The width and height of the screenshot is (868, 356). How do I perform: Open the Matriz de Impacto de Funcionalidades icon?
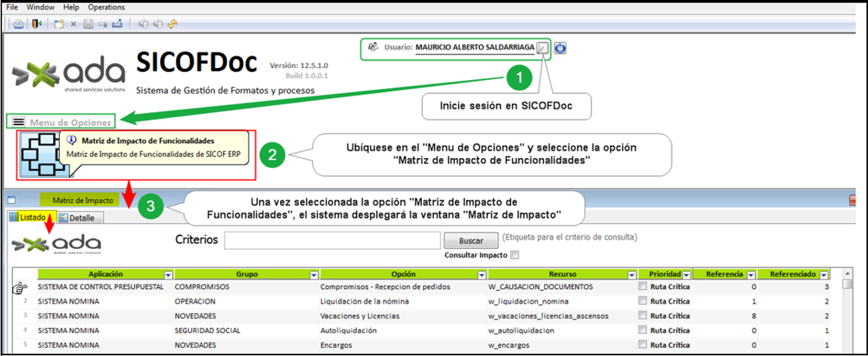pyautogui.click(x=44, y=155)
